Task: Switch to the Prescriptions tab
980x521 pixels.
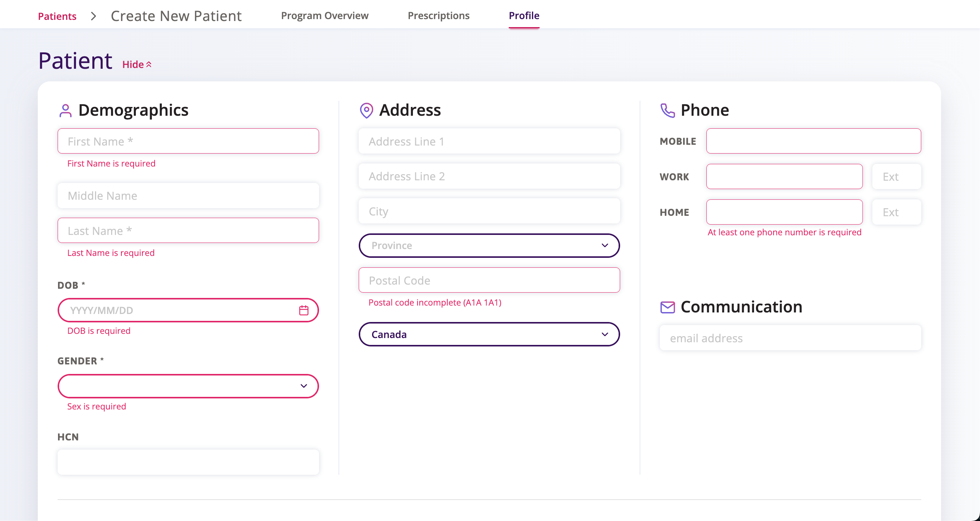Action: [x=438, y=16]
